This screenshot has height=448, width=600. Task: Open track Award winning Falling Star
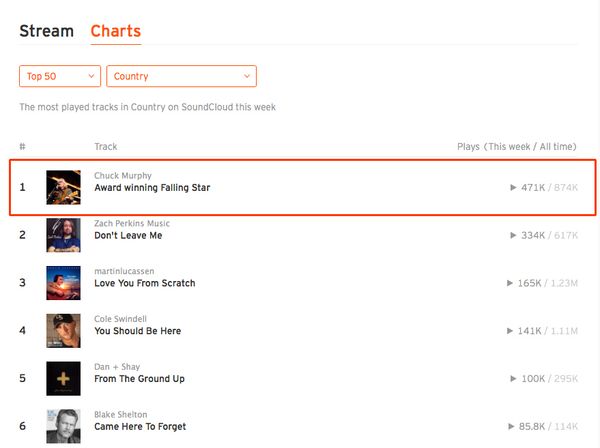coord(152,188)
